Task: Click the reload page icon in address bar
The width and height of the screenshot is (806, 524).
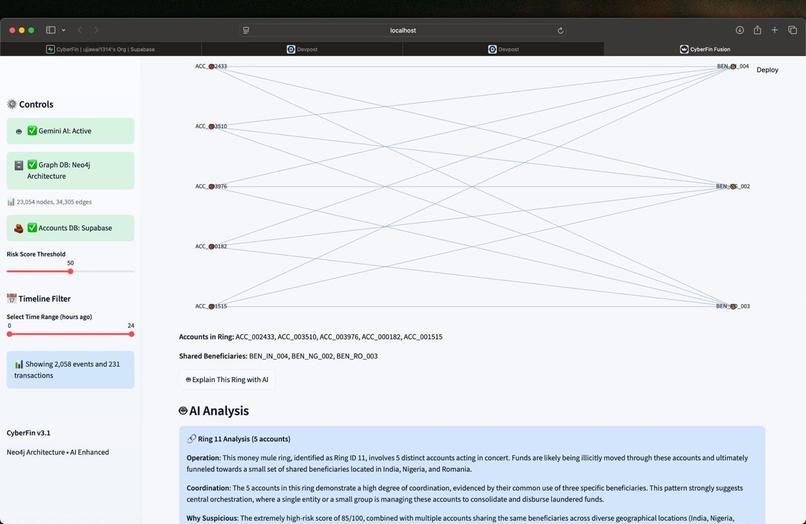Action: click(560, 30)
